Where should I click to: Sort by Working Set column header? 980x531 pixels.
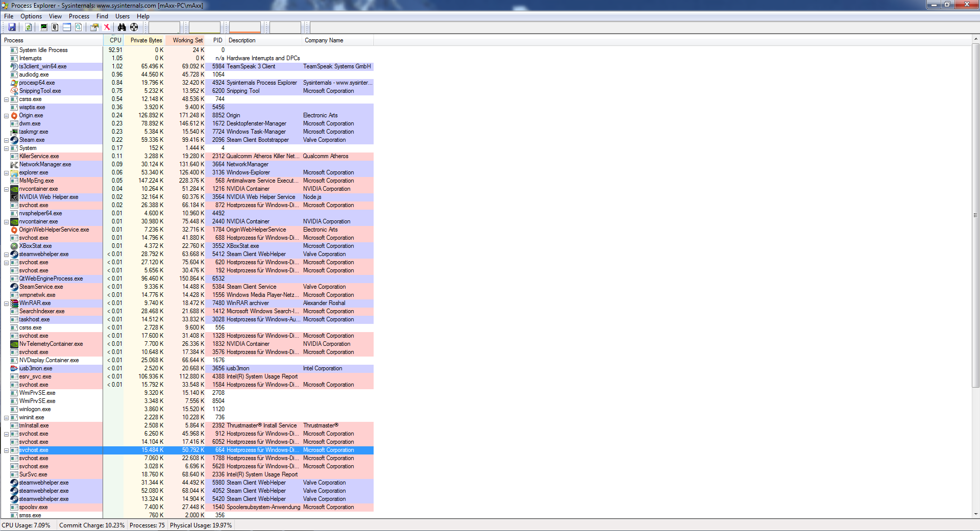coord(185,40)
